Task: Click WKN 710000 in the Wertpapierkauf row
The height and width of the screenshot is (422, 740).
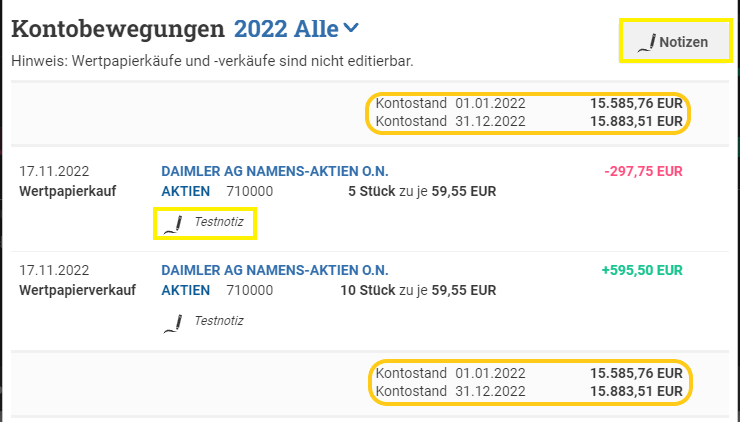Action: [x=250, y=191]
